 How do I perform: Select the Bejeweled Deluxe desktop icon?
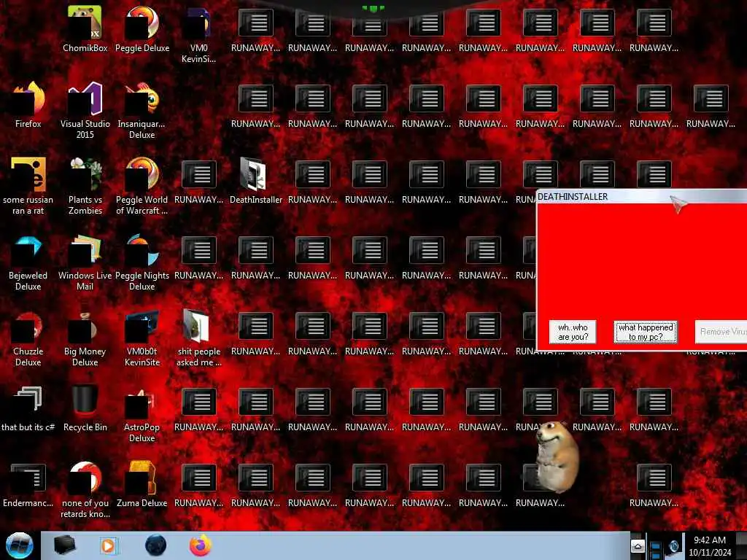(28, 262)
